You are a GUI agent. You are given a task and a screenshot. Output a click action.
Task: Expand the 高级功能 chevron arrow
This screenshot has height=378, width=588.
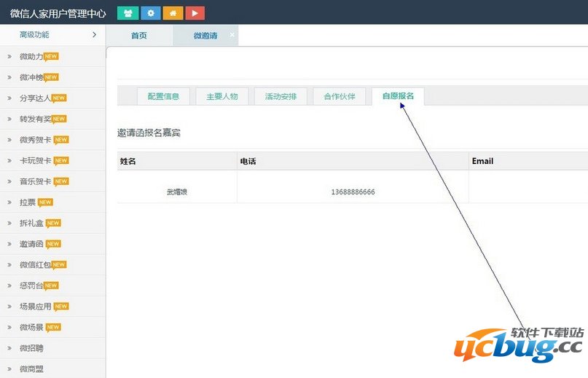click(x=94, y=35)
